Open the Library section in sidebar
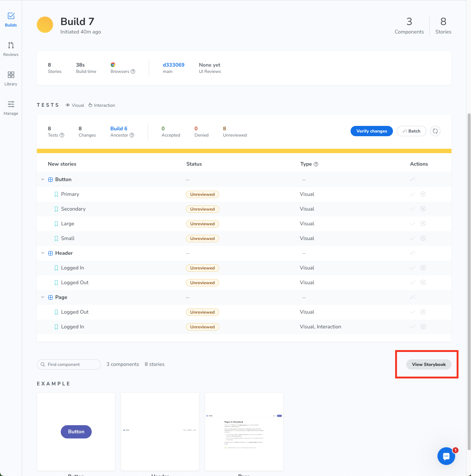The image size is (471, 476). tap(11, 79)
